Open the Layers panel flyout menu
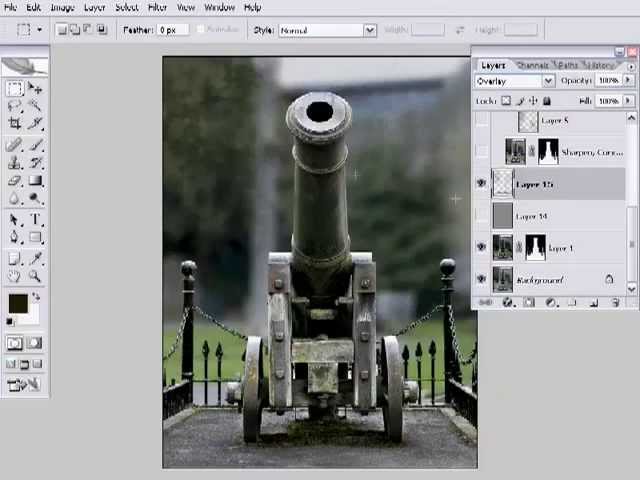The width and height of the screenshot is (640, 480). pos(631,66)
